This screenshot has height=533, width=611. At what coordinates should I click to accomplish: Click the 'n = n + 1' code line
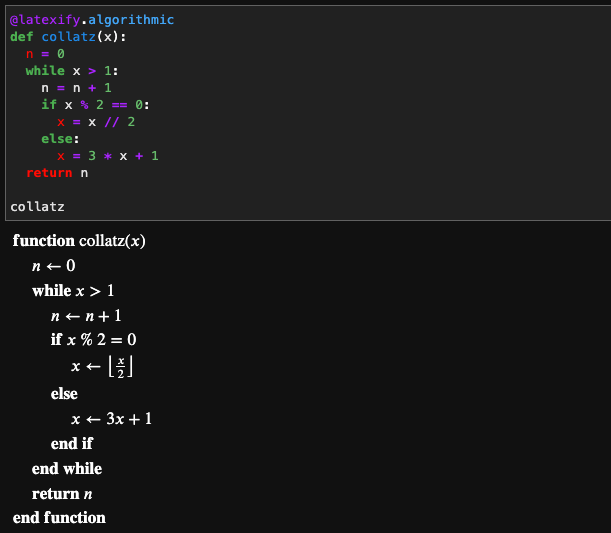(76, 88)
